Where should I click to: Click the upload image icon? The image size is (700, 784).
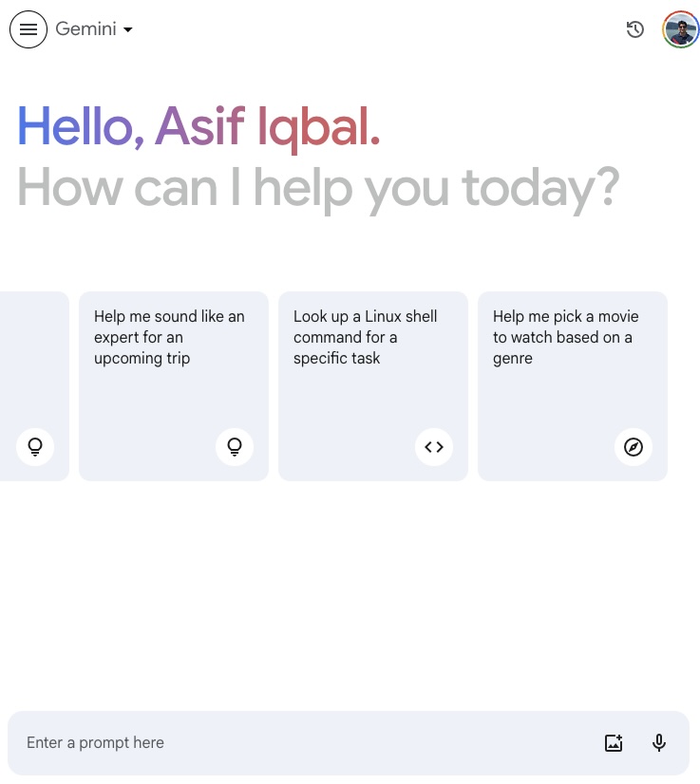(x=614, y=743)
